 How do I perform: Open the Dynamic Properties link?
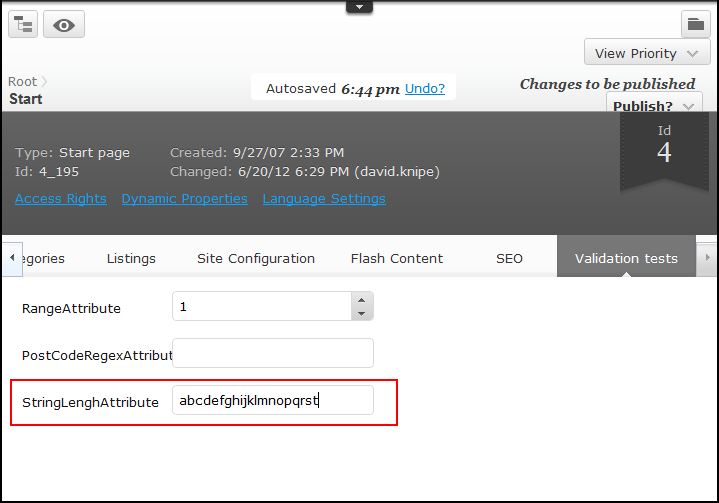(184, 199)
